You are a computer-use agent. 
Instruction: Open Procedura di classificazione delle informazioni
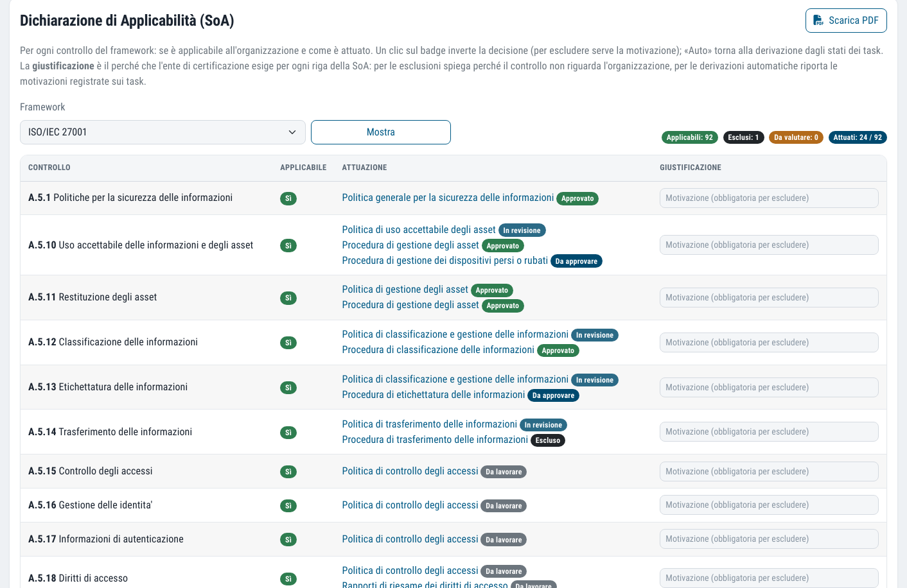[438, 350]
